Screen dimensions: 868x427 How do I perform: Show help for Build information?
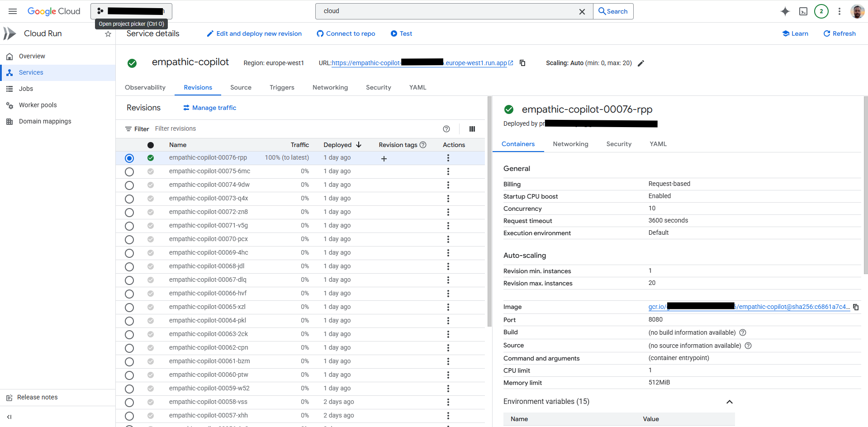[743, 332]
